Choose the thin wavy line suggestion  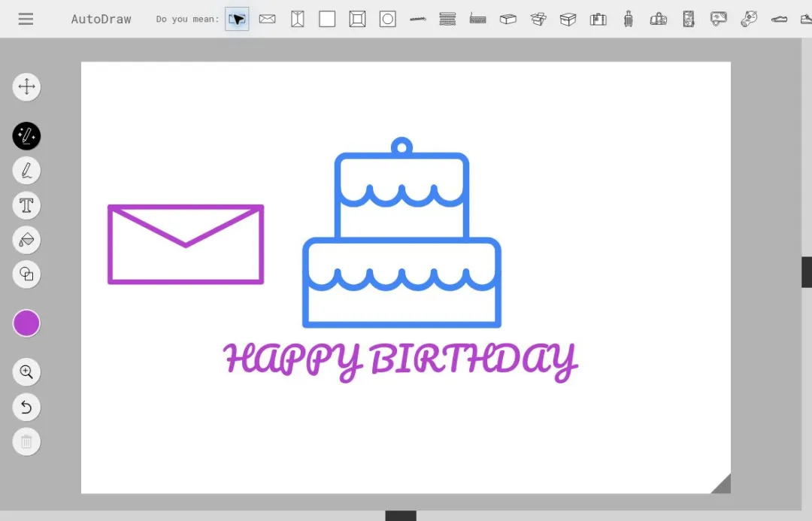pyautogui.click(x=417, y=19)
